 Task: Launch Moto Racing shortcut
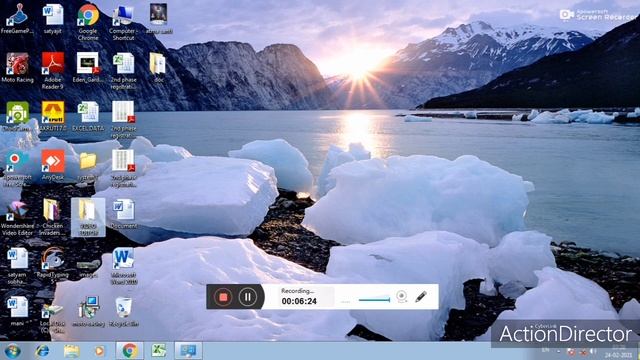point(17,68)
